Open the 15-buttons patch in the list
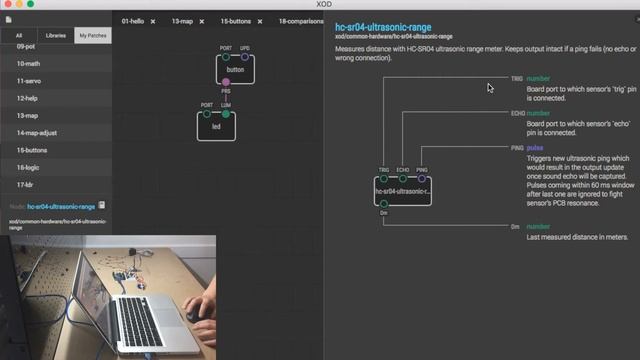 point(56,150)
